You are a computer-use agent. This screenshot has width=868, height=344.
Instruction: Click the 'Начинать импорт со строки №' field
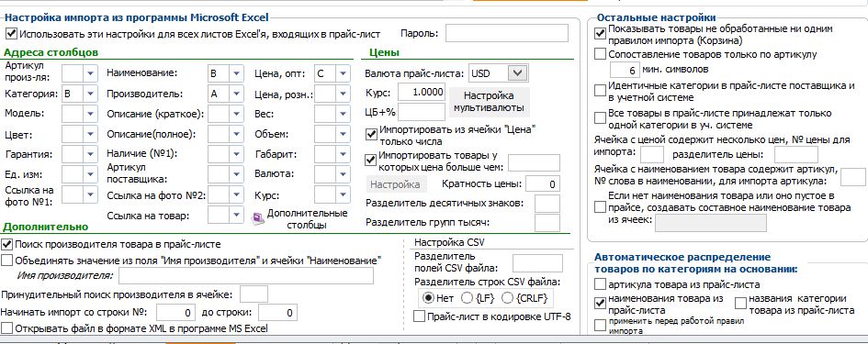point(176,313)
